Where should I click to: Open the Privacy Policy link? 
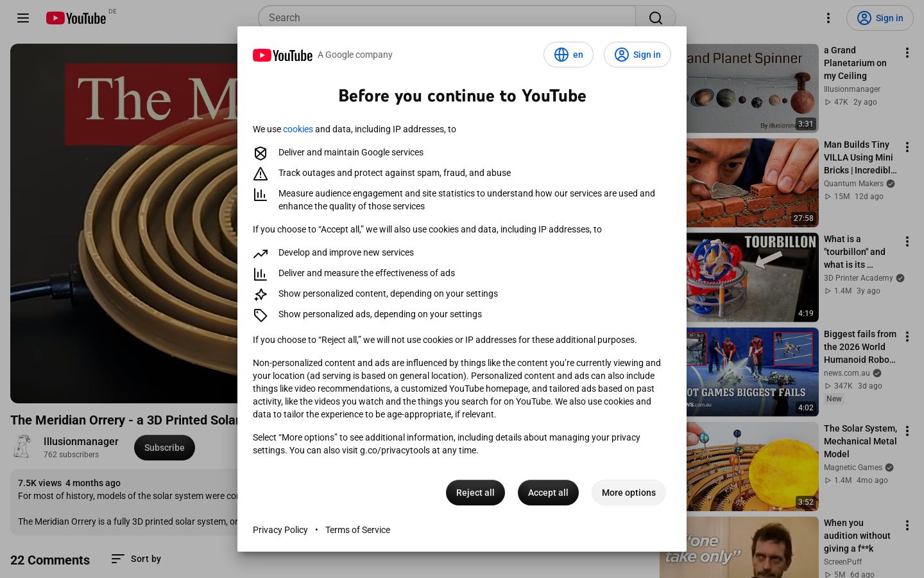pos(280,530)
